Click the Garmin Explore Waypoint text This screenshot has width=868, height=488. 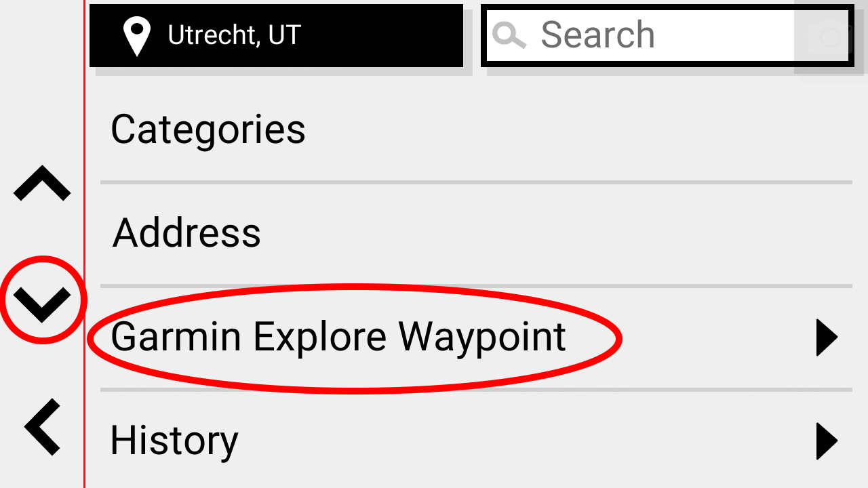338,338
